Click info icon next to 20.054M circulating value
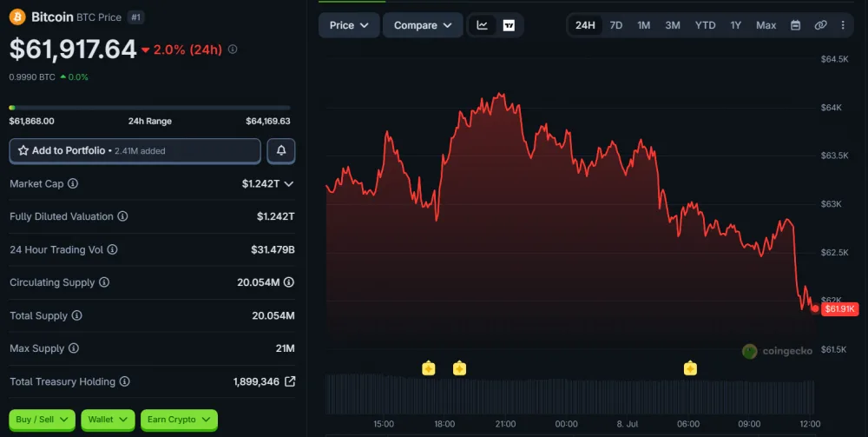The width and height of the screenshot is (868, 437). (x=289, y=282)
